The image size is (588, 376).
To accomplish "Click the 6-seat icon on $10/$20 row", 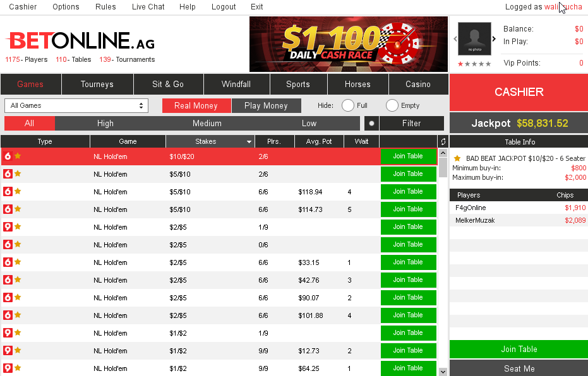I will coord(8,156).
